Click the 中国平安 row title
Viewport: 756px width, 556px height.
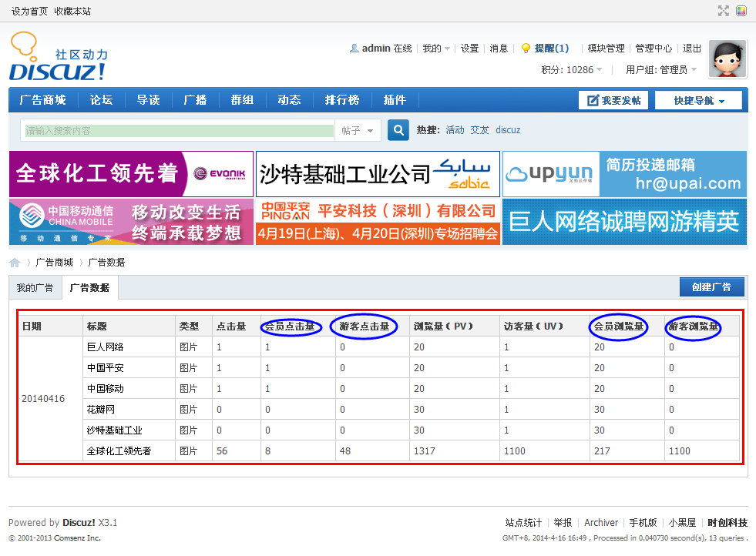105,367
